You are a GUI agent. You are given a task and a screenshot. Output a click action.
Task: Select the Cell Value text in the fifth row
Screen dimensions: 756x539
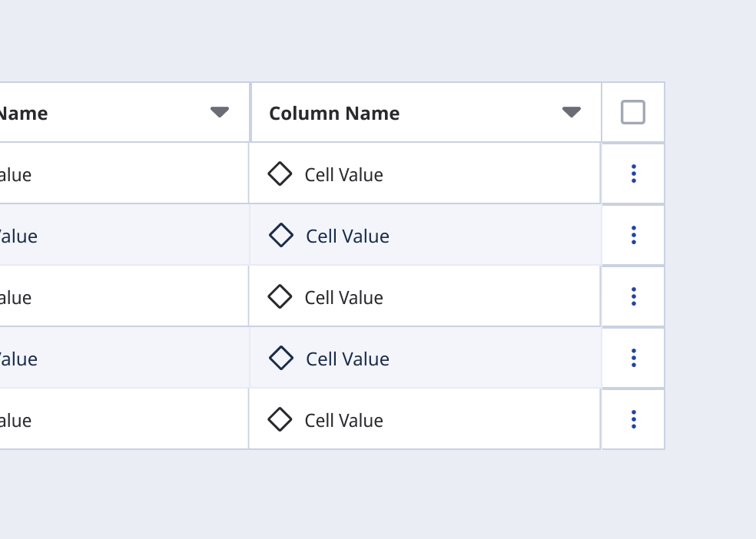pyautogui.click(x=343, y=421)
